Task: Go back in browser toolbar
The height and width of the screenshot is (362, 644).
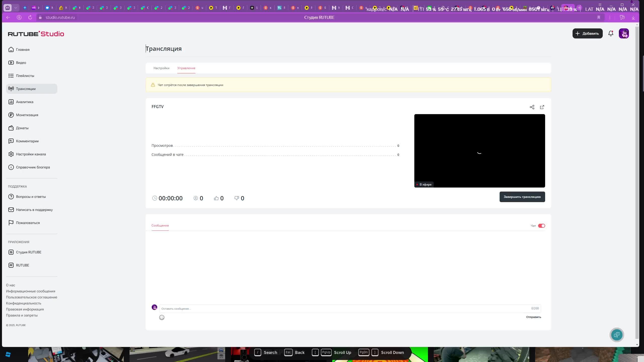Action: point(8,17)
